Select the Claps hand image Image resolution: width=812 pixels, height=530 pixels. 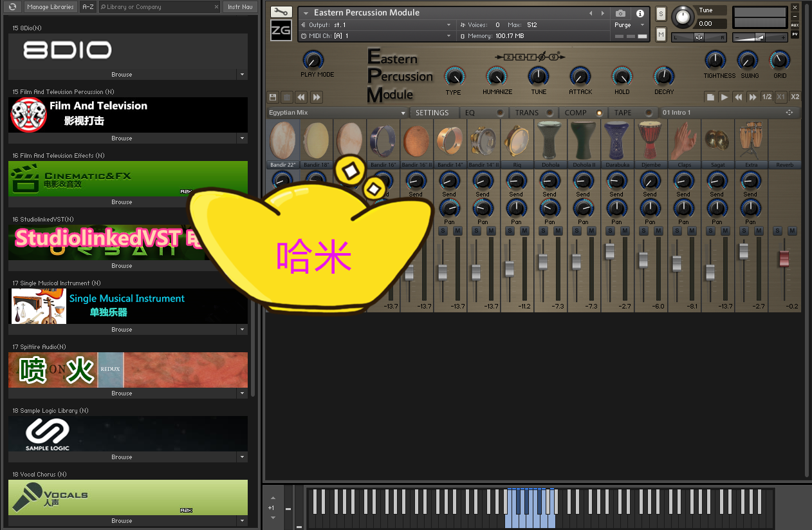684,140
